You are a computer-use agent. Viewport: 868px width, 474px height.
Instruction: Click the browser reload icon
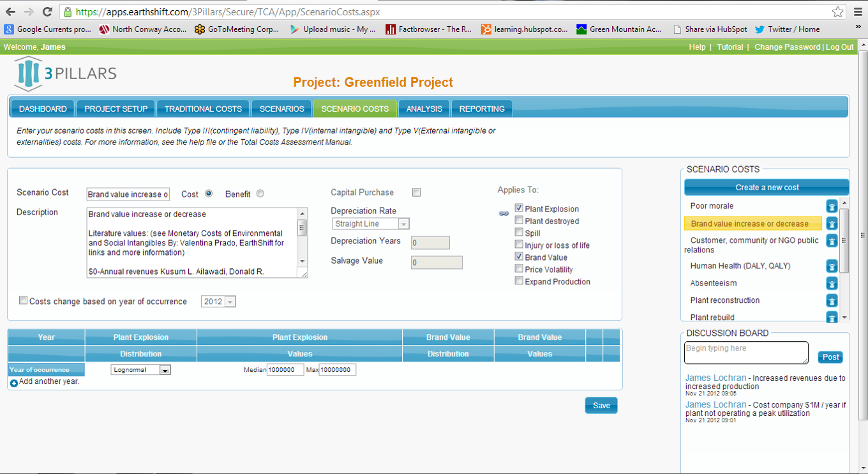click(47, 11)
